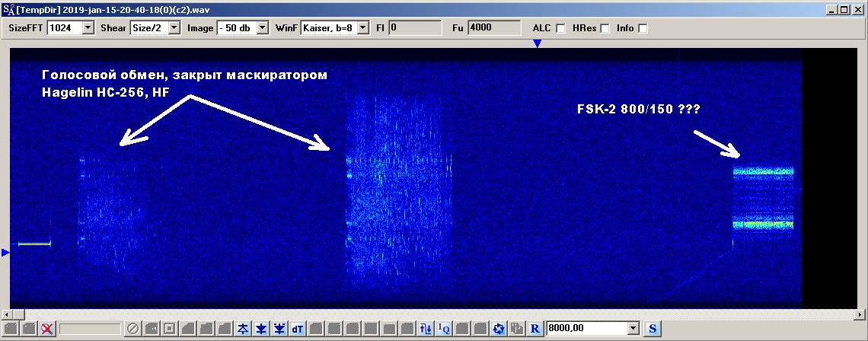Image resolution: width=868 pixels, height=341 pixels.
Task: Click the short tone line at spectrogram start
Action: click(34, 243)
